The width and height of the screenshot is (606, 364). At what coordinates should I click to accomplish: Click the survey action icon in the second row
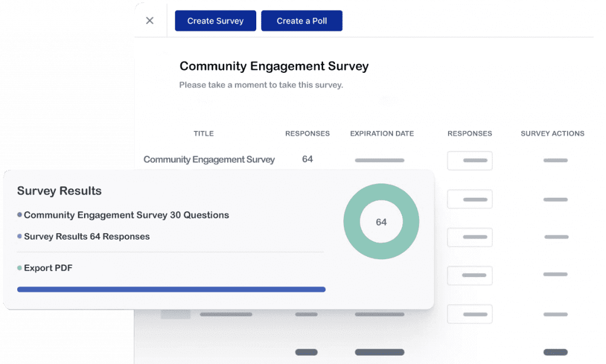[555, 199]
